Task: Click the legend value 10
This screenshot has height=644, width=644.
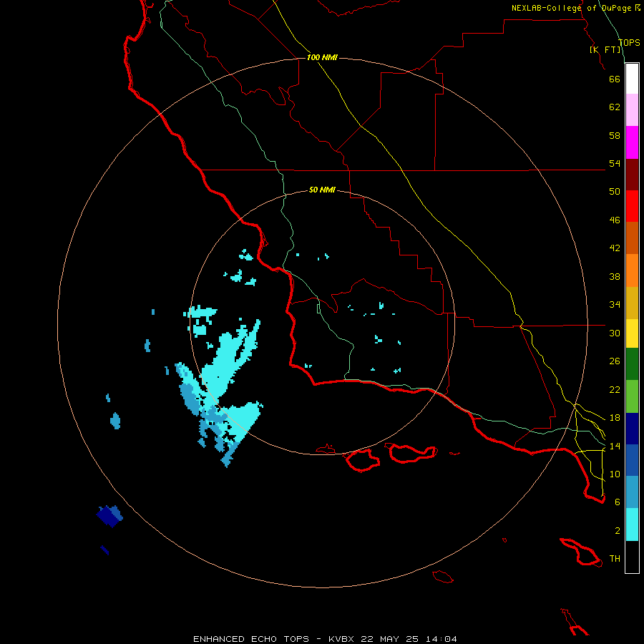Action: point(615,474)
